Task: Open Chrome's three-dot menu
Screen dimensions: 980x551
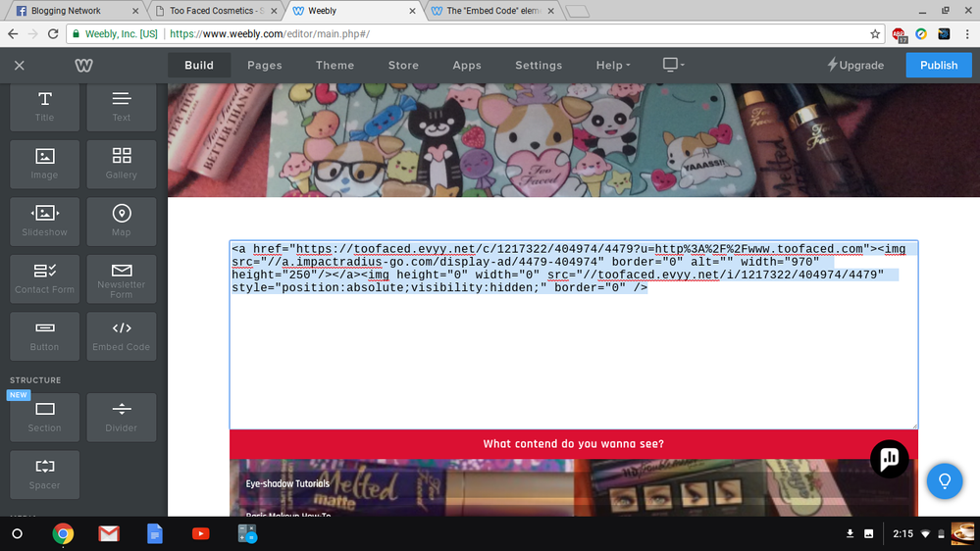Action: click(x=967, y=33)
